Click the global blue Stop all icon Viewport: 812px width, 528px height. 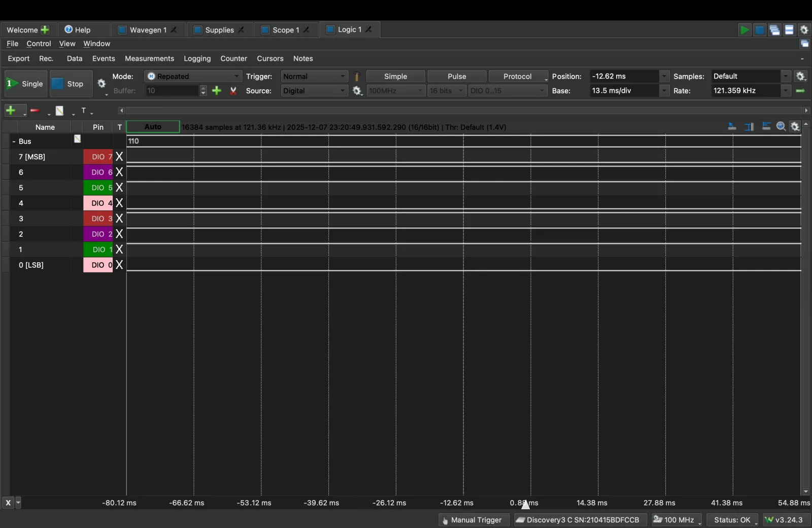(x=760, y=30)
